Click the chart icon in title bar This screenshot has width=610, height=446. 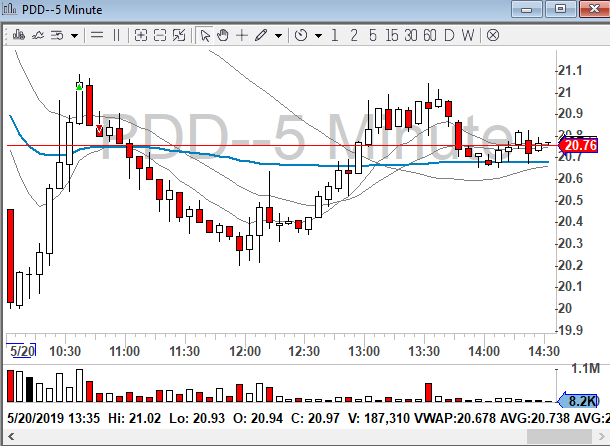[x=9, y=9]
